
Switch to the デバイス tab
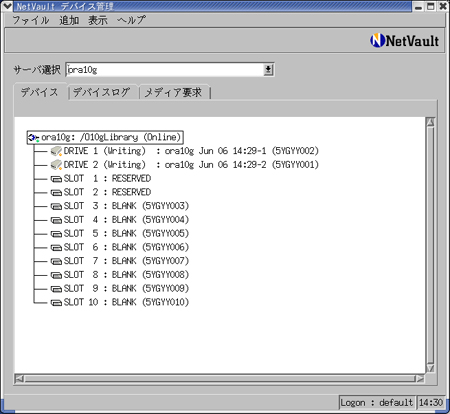click(40, 92)
